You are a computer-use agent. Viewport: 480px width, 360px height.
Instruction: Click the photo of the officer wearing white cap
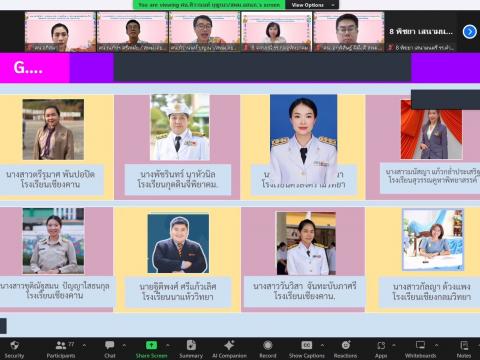[x=180, y=127]
